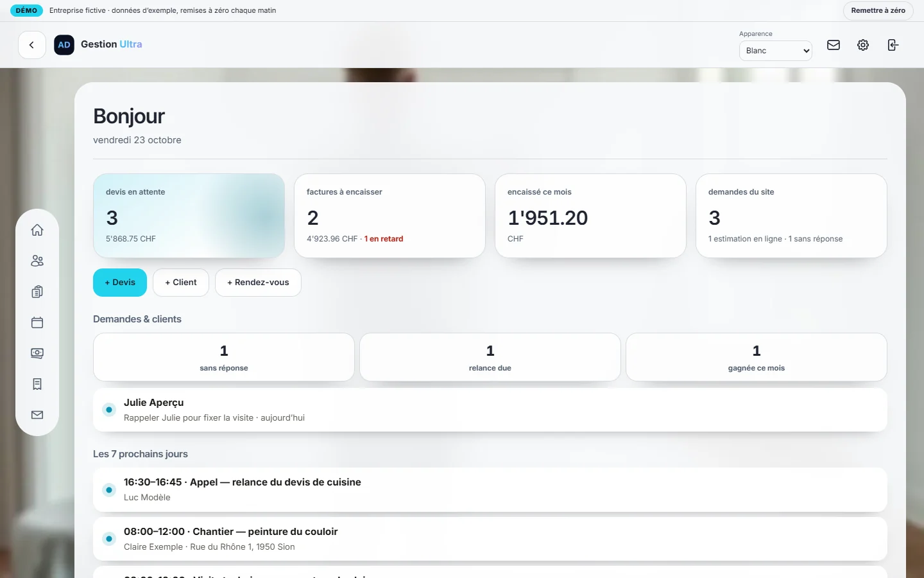Click the AD logo badge

(x=64, y=45)
